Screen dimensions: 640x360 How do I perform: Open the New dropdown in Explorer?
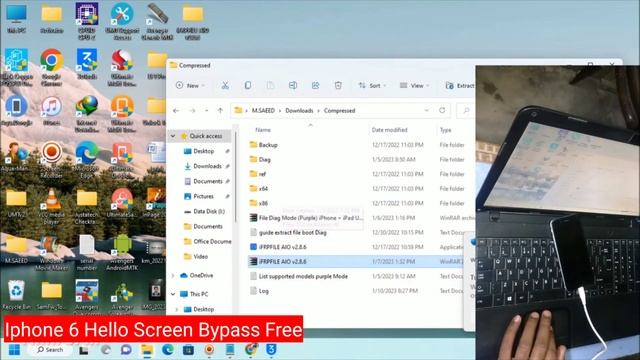pyautogui.click(x=190, y=86)
